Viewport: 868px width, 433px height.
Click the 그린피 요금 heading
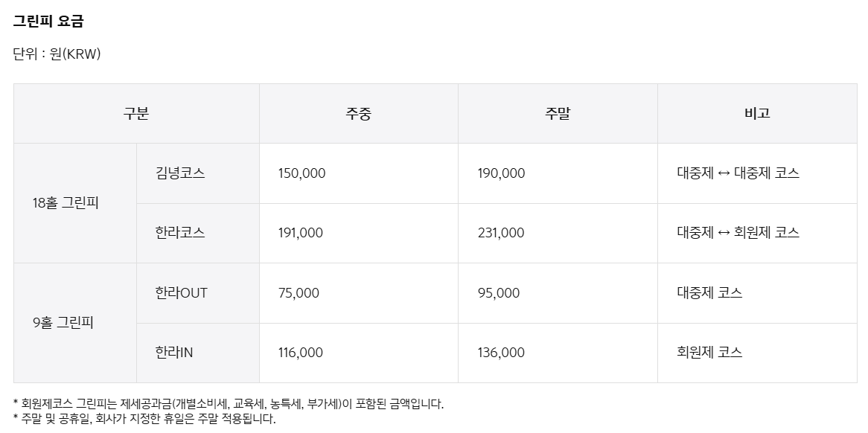(x=48, y=22)
